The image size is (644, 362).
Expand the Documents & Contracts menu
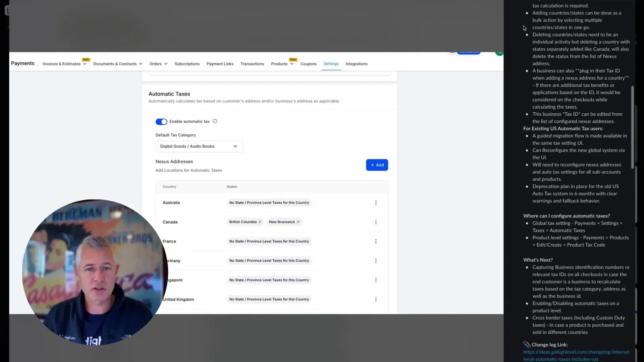click(x=118, y=64)
